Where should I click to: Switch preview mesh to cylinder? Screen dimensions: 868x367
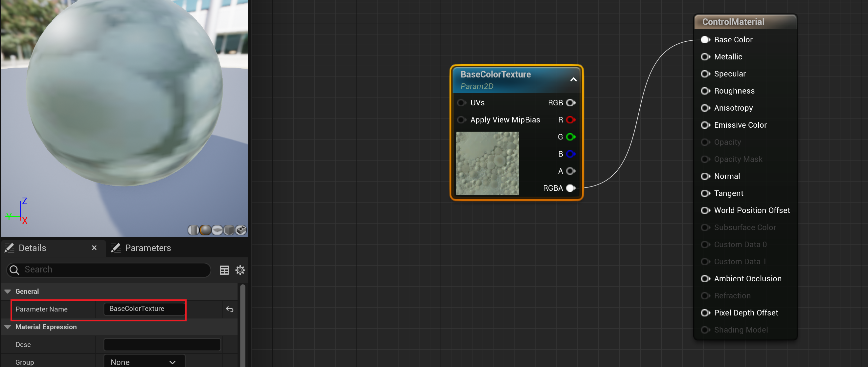(x=193, y=230)
